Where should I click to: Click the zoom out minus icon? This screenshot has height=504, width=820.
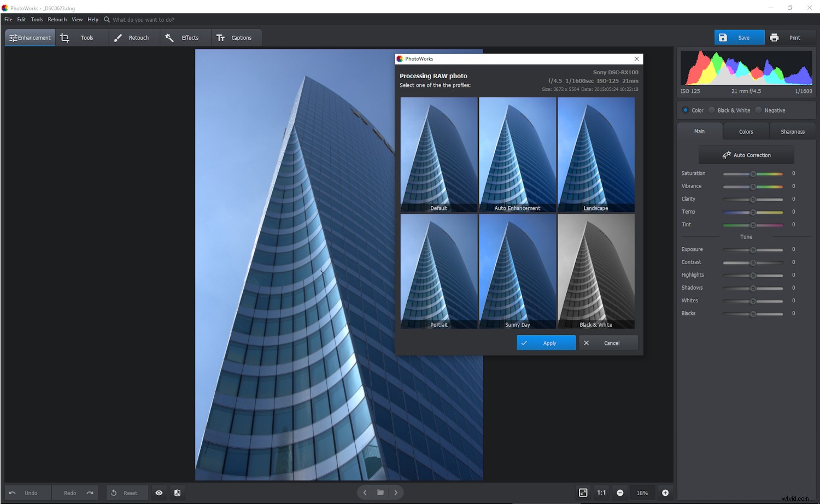tap(620, 493)
